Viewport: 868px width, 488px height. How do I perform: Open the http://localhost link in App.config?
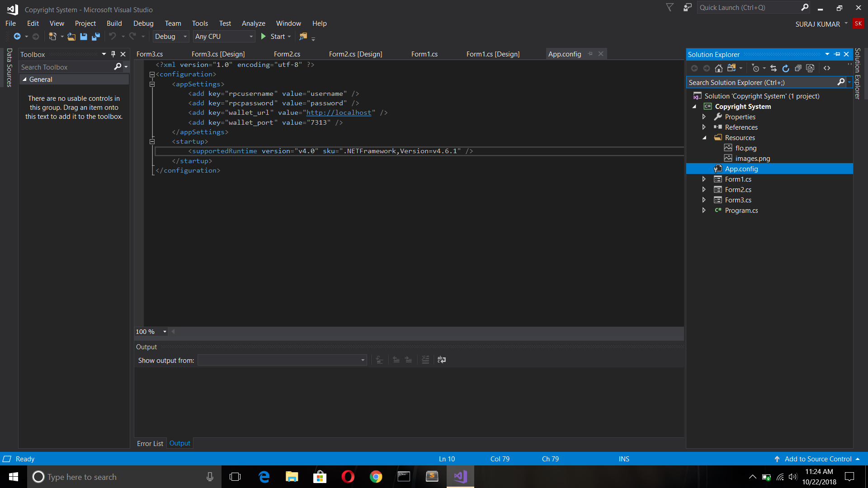click(339, 113)
